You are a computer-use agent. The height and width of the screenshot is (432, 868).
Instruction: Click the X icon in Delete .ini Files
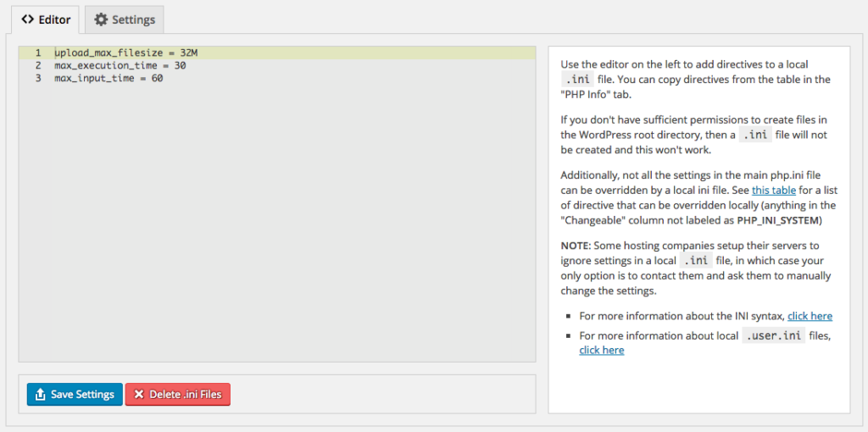point(138,395)
